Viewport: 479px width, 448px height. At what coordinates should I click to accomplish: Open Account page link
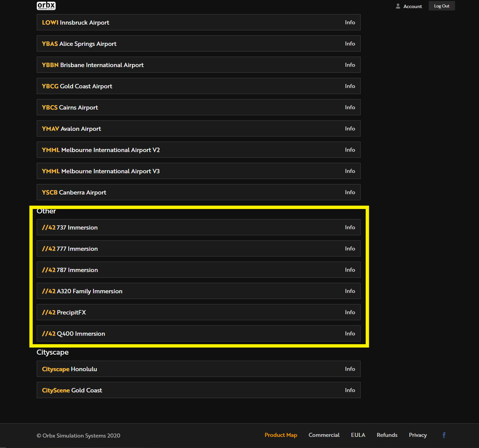[x=412, y=6]
